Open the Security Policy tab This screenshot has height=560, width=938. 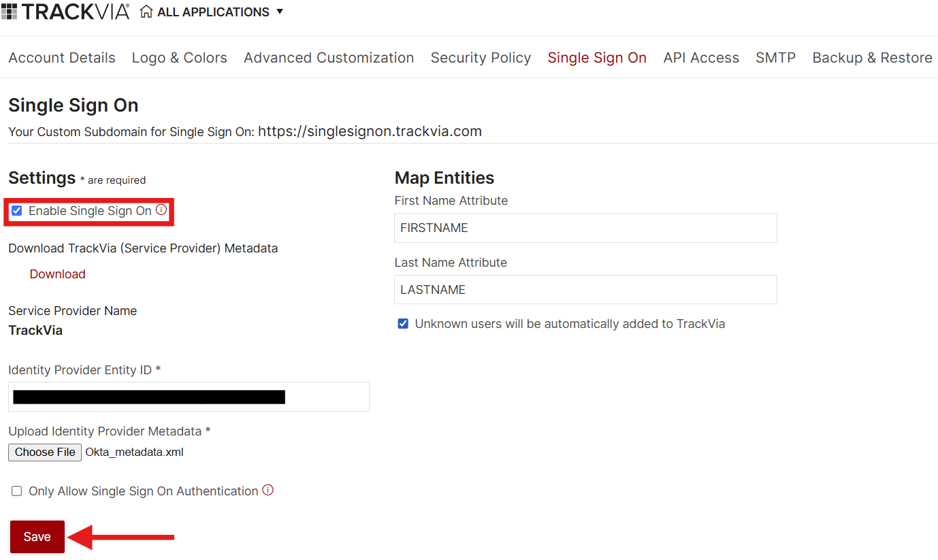(481, 58)
